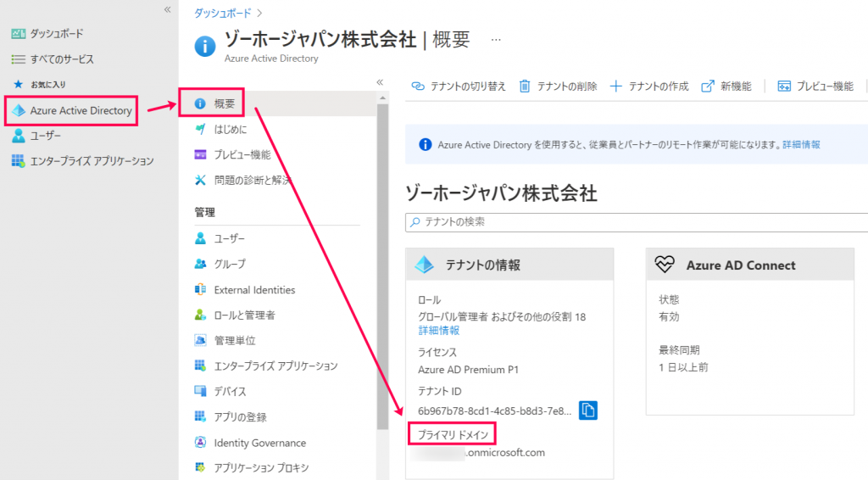This screenshot has width=868, height=480.
Task: Click the エンタープライズ アプリケーション icon under 管理
Action: coord(200,366)
